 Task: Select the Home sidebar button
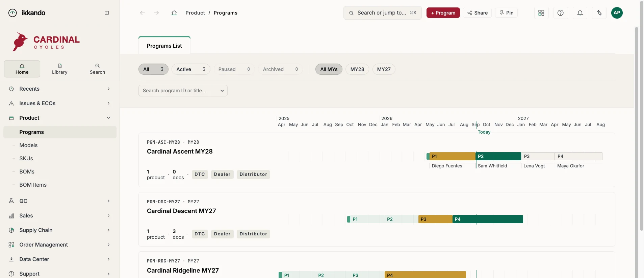click(22, 69)
